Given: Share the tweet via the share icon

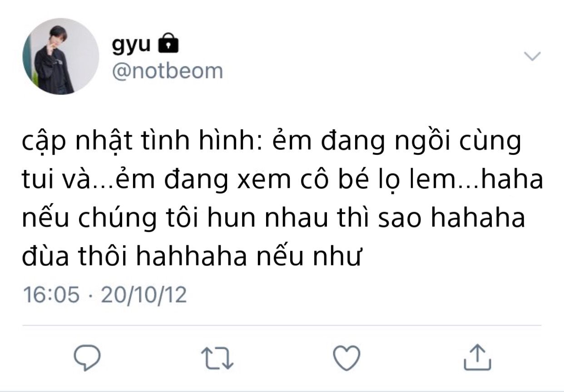Looking at the screenshot, I should pyautogui.click(x=477, y=357).
